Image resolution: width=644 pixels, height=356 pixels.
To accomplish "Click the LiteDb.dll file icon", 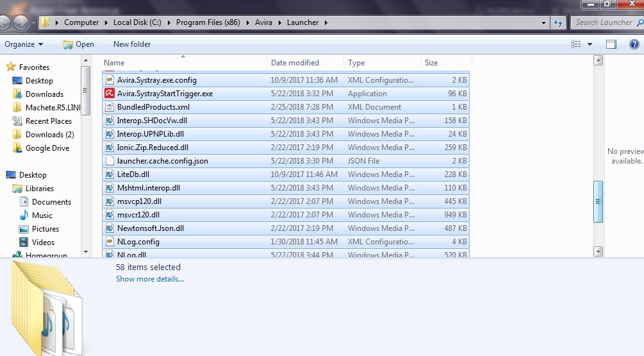I will (110, 174).
